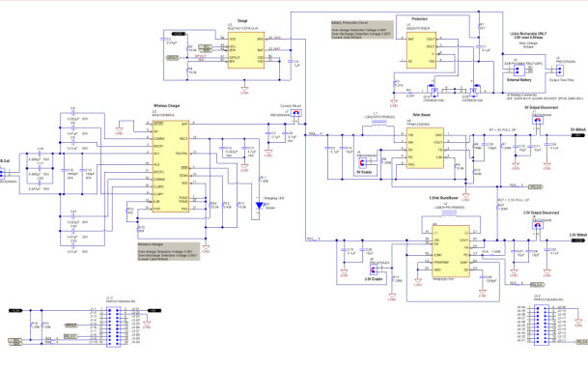Click the 3.3V Buck/Boost converter IC
This screenshot has width=588, height=368.
coord(451,251)
